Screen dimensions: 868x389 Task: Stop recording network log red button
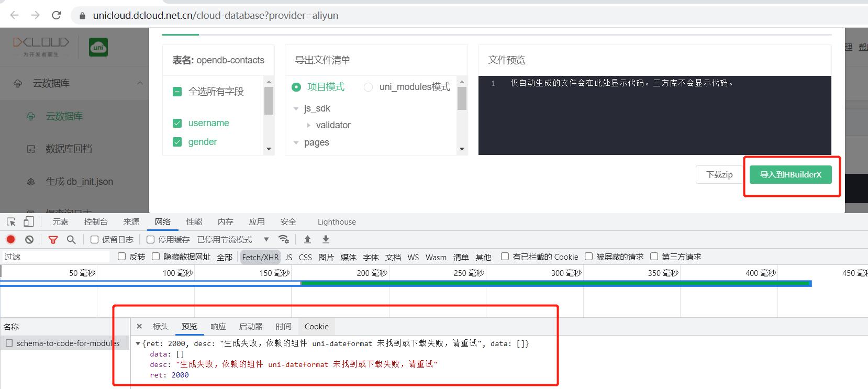10,239
